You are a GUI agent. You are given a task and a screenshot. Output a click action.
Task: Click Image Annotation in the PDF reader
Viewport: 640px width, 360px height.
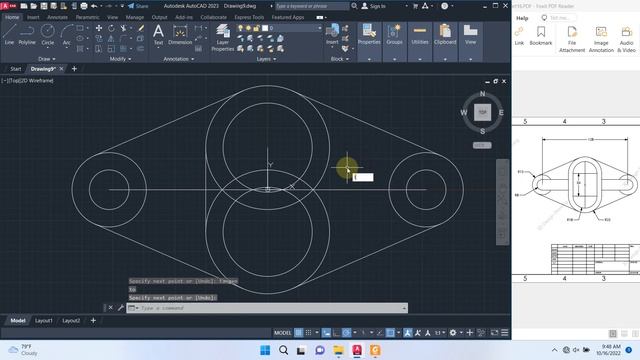click(601, 39)
